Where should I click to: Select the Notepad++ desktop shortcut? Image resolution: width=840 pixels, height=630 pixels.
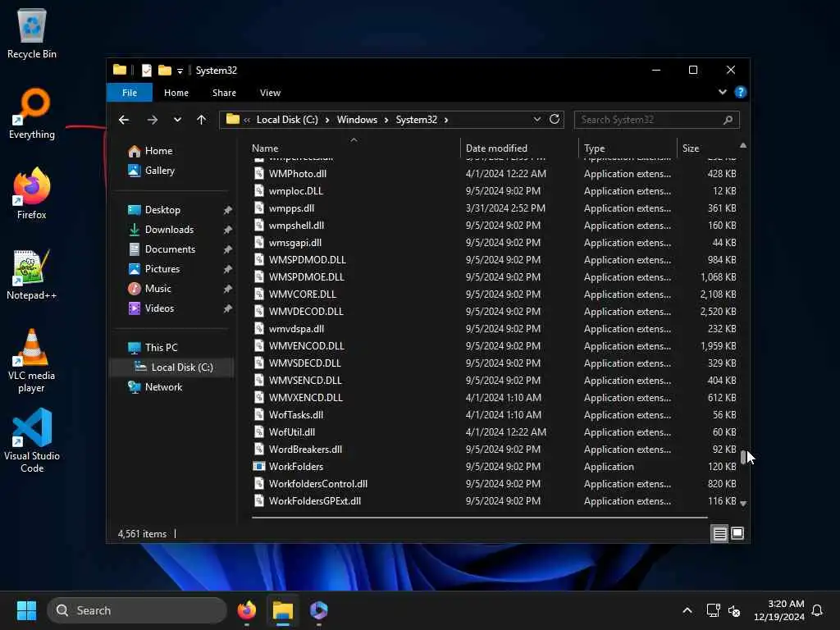tap(32, 274)
